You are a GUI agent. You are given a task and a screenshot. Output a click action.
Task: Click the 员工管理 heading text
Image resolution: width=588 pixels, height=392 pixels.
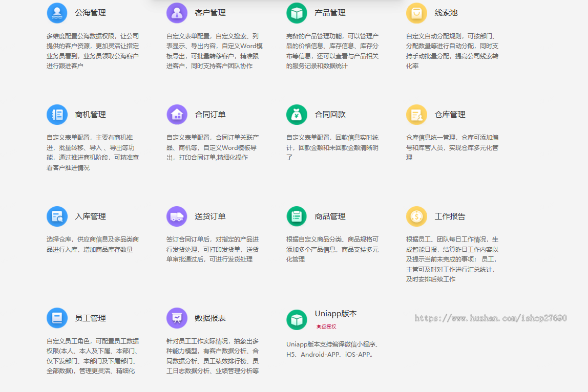point(90,318)
